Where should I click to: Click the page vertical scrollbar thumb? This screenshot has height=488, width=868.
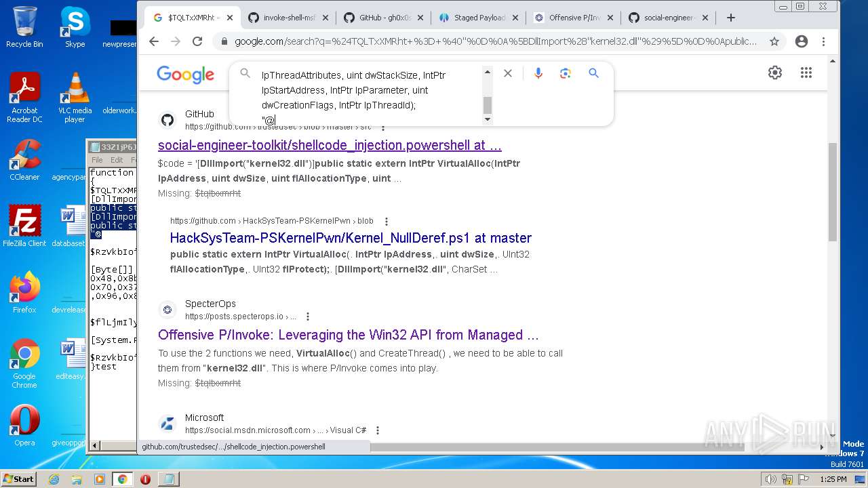point(833,192)
